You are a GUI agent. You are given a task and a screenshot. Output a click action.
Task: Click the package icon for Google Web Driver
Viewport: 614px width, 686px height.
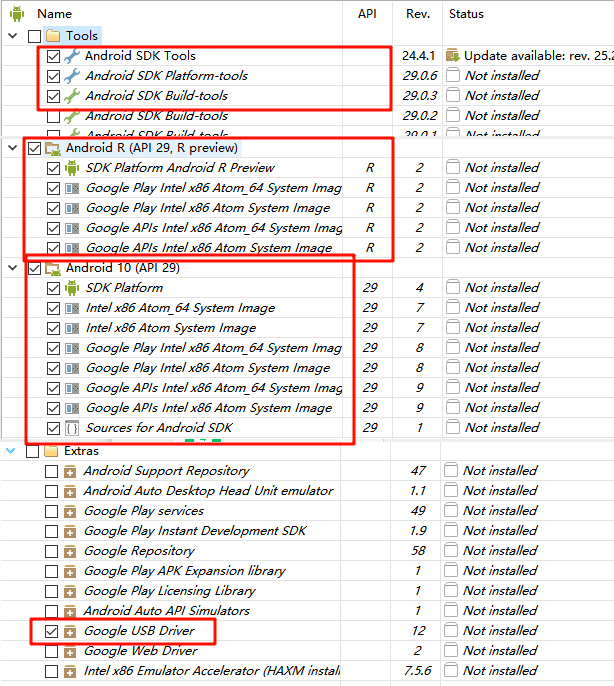[x=70, y=651]
